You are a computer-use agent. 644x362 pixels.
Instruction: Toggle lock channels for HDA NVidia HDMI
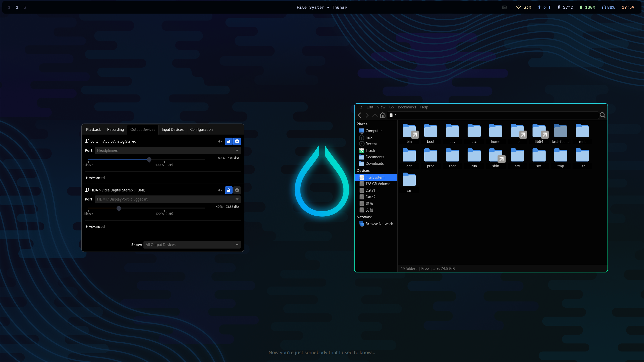pyautogui.click(x=229, y=190)
